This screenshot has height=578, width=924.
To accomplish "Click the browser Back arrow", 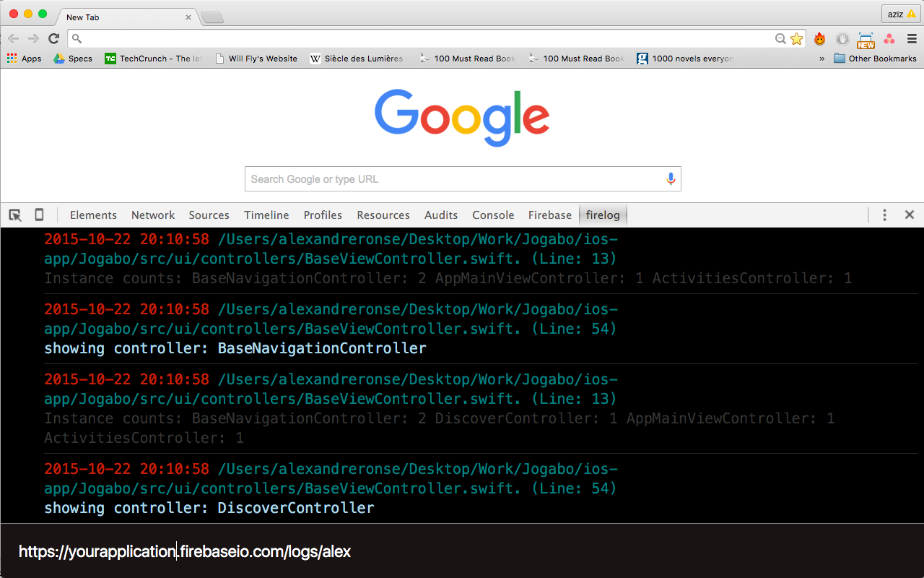I will [14, 39].
